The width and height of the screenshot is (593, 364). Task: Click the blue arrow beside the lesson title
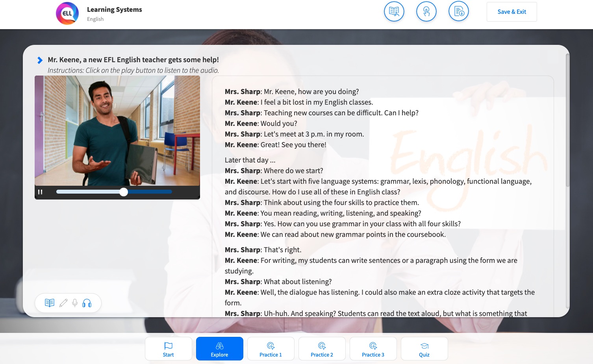pyautogui.click(x=40, y=60)
